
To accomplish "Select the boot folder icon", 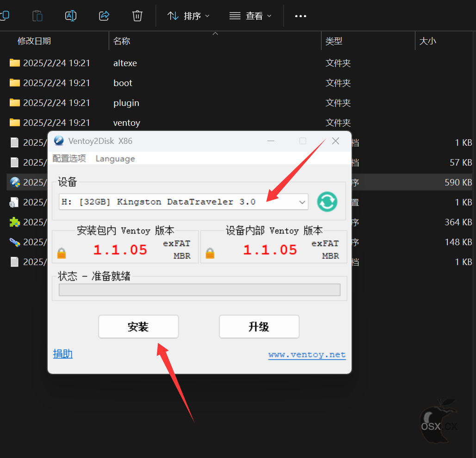I will (x=15, y=83).
